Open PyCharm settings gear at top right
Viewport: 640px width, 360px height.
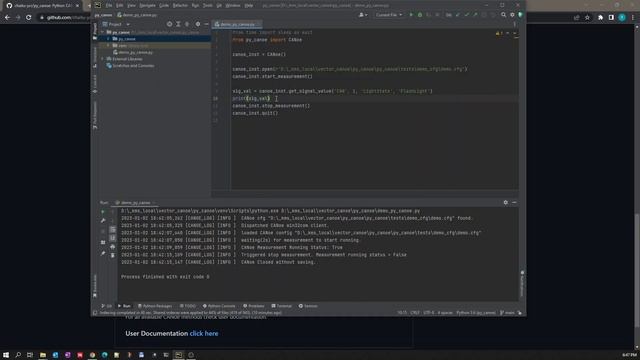tap(512, 15)
